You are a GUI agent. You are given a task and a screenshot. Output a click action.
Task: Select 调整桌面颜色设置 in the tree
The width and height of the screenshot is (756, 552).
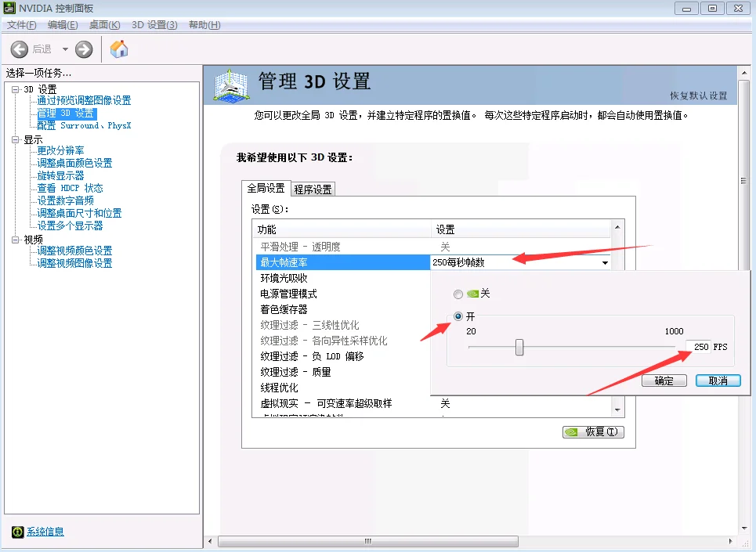74,163
